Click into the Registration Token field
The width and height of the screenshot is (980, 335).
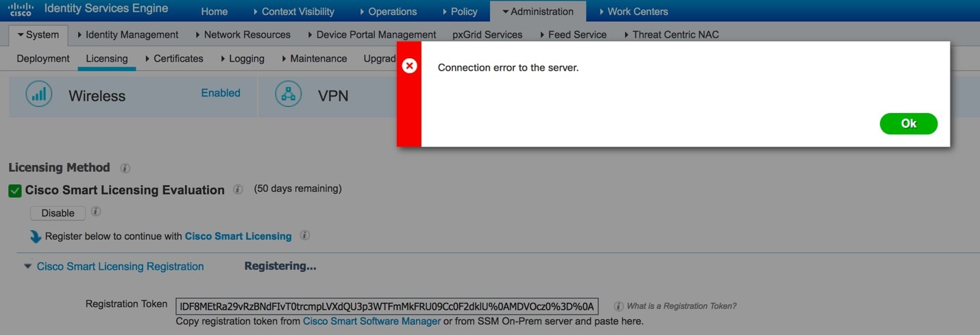(x=387, y=306)
